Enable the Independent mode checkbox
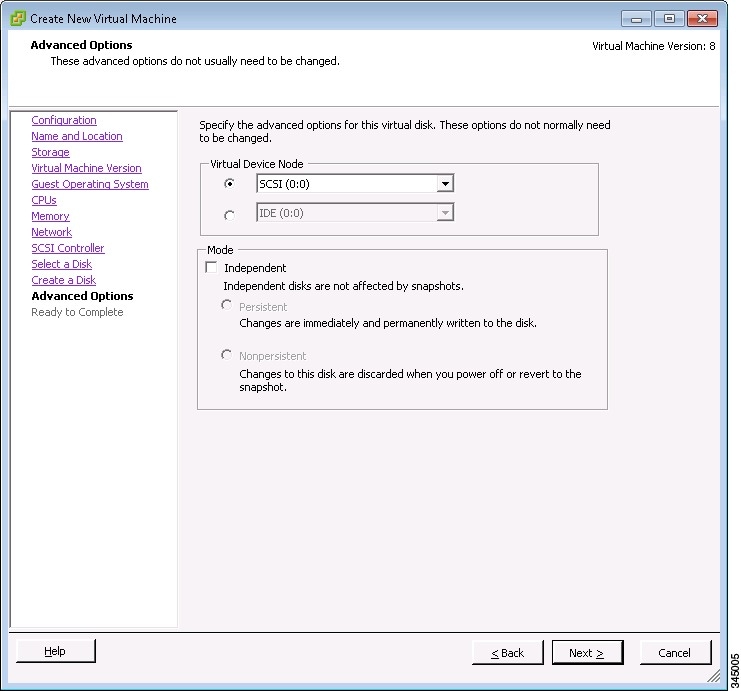Screen dimensions: 741x691 point(211,268)
